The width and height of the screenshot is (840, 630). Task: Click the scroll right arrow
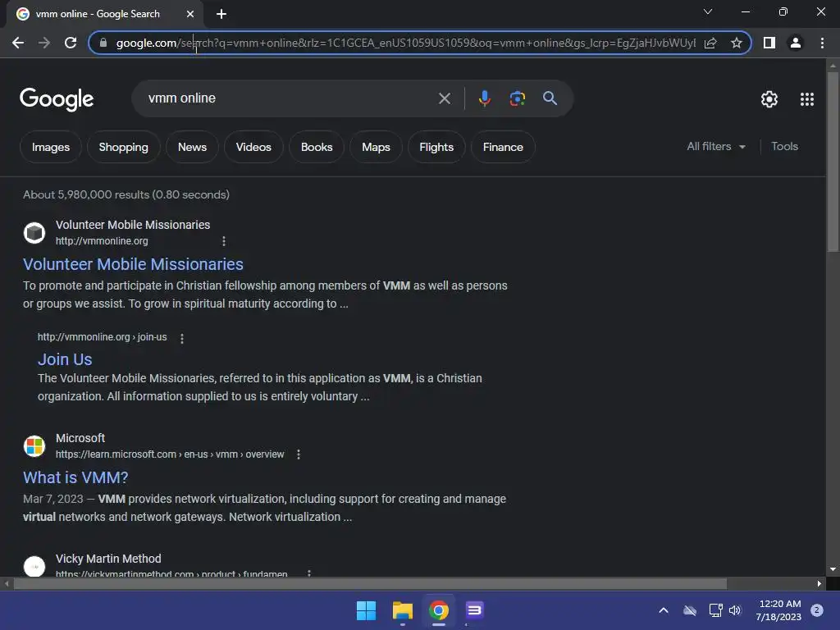(819, 583)
